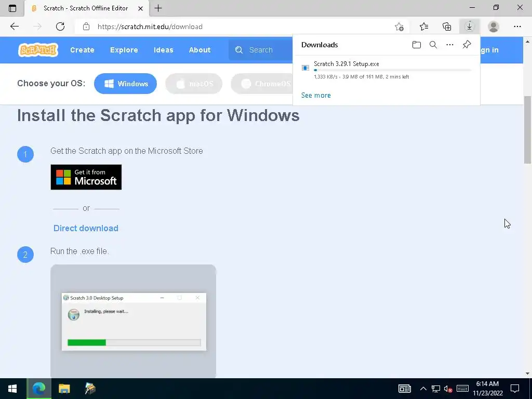Open more options in Downloads panel
This screenshot has height=399, width=532.
click(x=449, y=45)
